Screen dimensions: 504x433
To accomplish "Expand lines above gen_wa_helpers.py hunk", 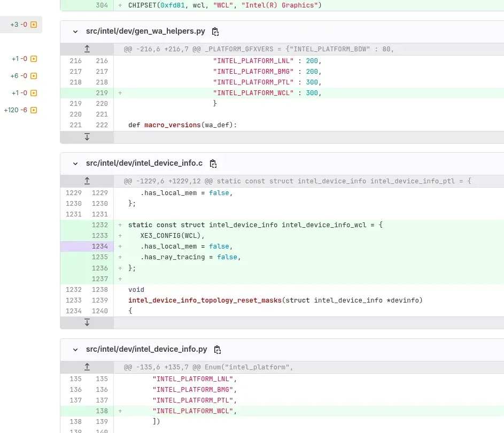I will point(87,49).
